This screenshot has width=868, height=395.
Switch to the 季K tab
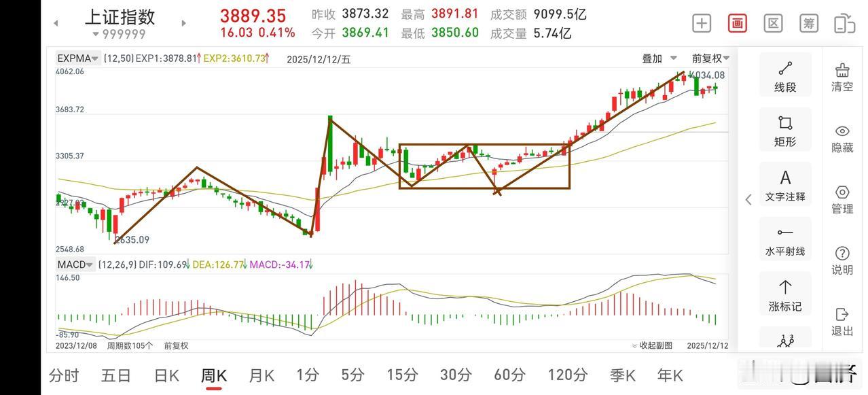pos(622,375)
